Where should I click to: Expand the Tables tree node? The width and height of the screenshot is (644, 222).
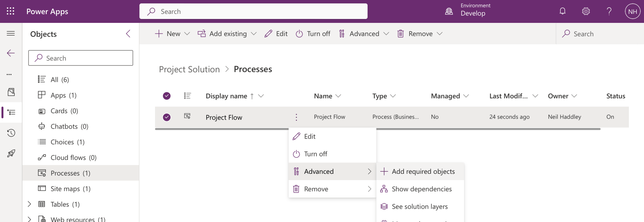[x=29, y=204]
